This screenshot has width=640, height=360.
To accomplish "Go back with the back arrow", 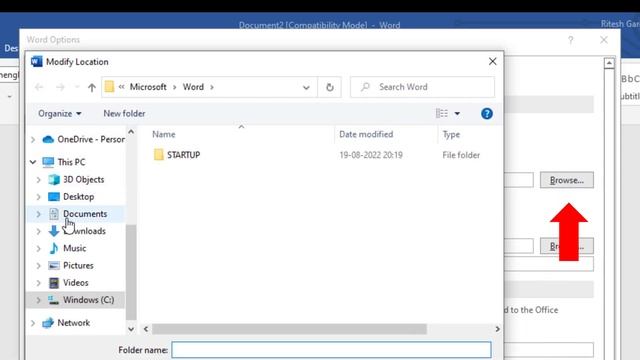I will click(x=39, y=87).
